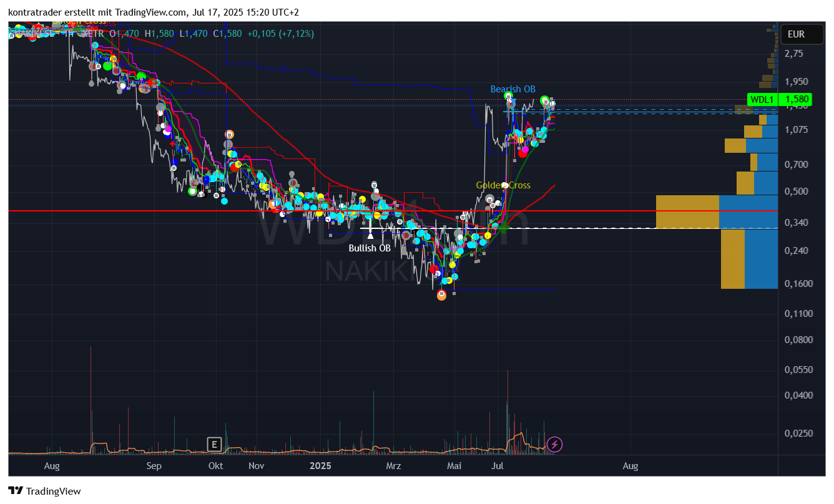Select the 'Bullish OB' annotation text

click(x=370, y=248)
